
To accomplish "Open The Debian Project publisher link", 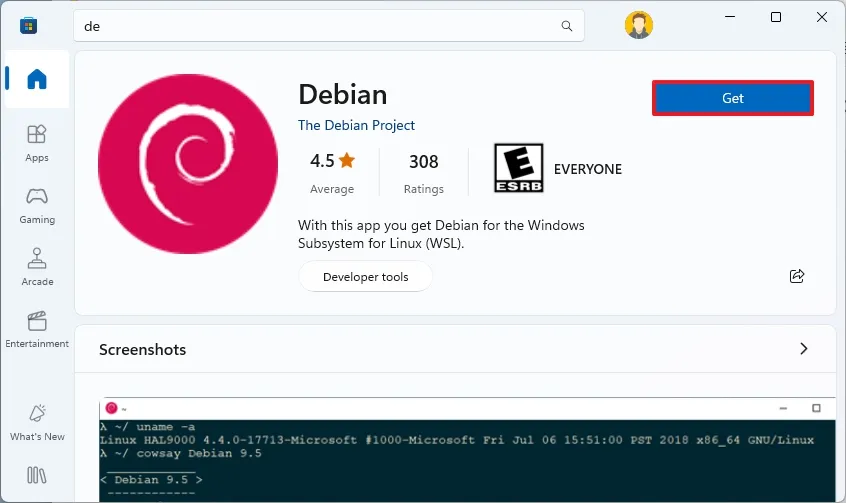I will (356, 125).
